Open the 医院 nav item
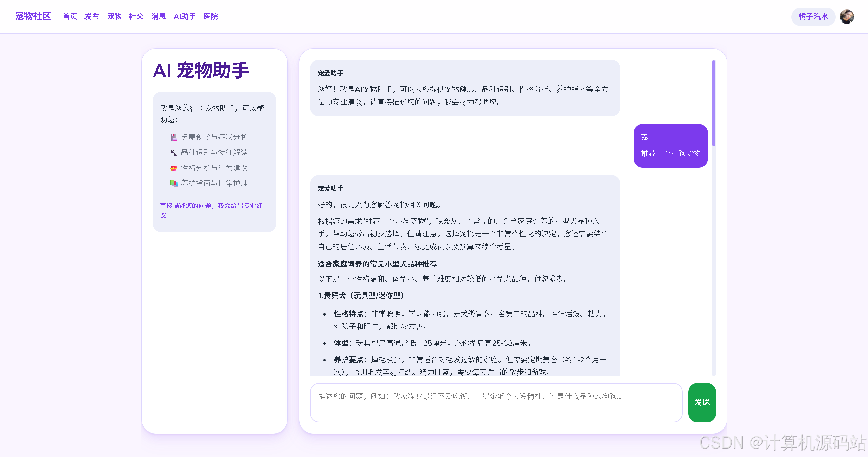Image resolution: width=868 pixels, height=457 pixels. click(211, 16)
